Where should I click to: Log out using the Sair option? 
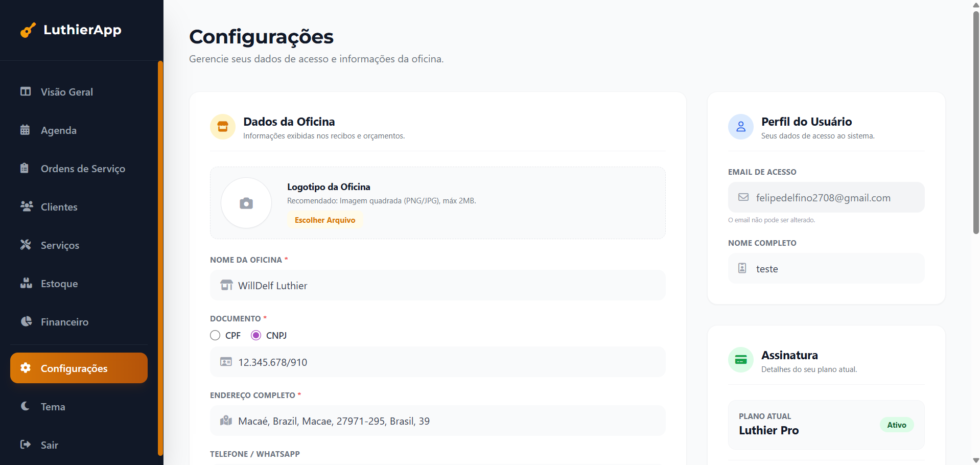pos(49,445)
